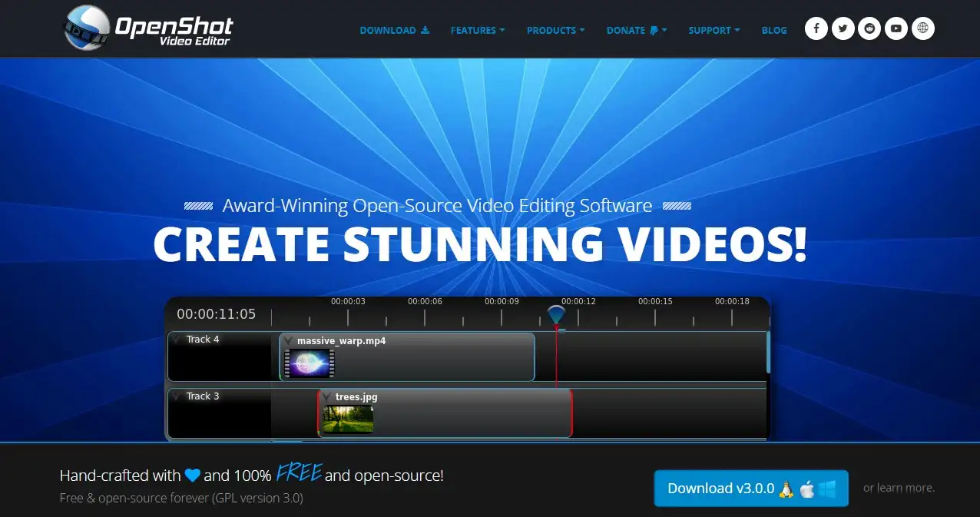This screenshot has width=980, height=517.
Task: Click the 00:00:18 ruler label
Action: click(x=732, y=301)
